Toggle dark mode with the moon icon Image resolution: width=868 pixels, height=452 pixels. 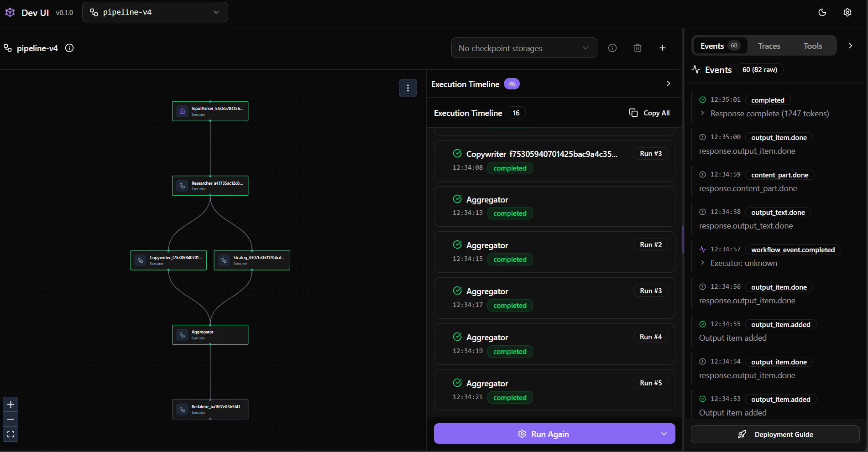tap(822, 12)
